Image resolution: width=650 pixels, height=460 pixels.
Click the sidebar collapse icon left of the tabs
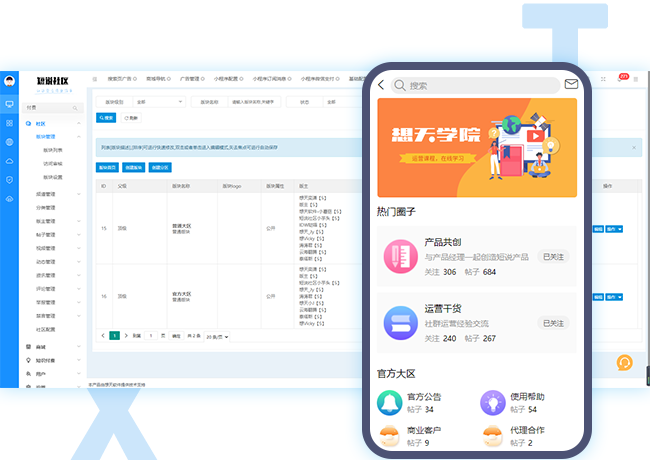95,79
